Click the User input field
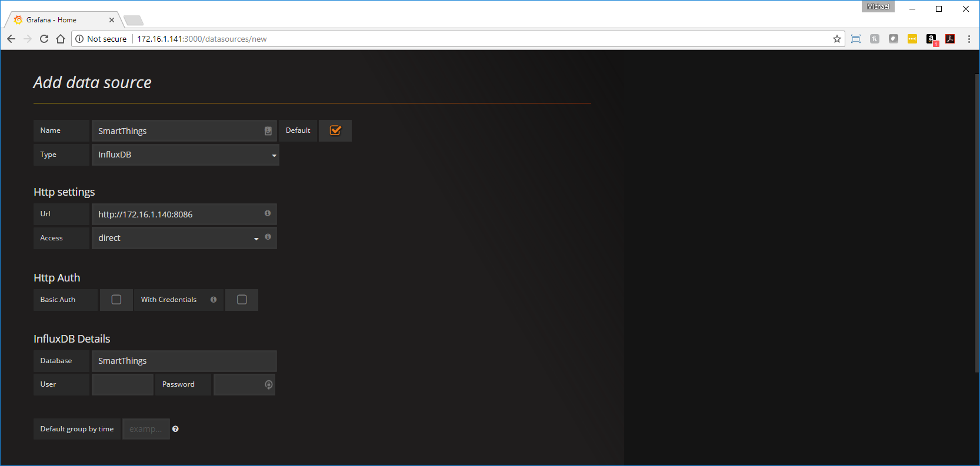Screen dimensions: 980x466 tap(122, 384)
